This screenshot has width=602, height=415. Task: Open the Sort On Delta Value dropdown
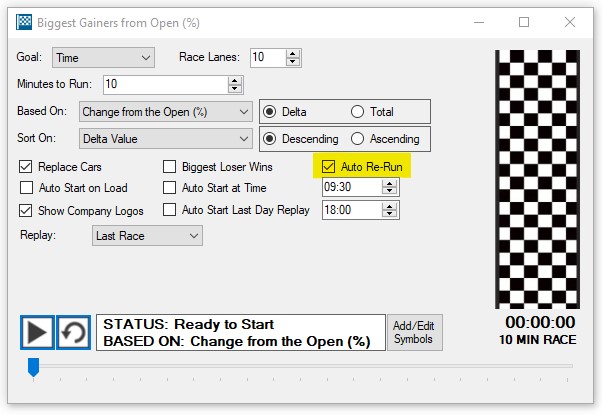(165, 139)
